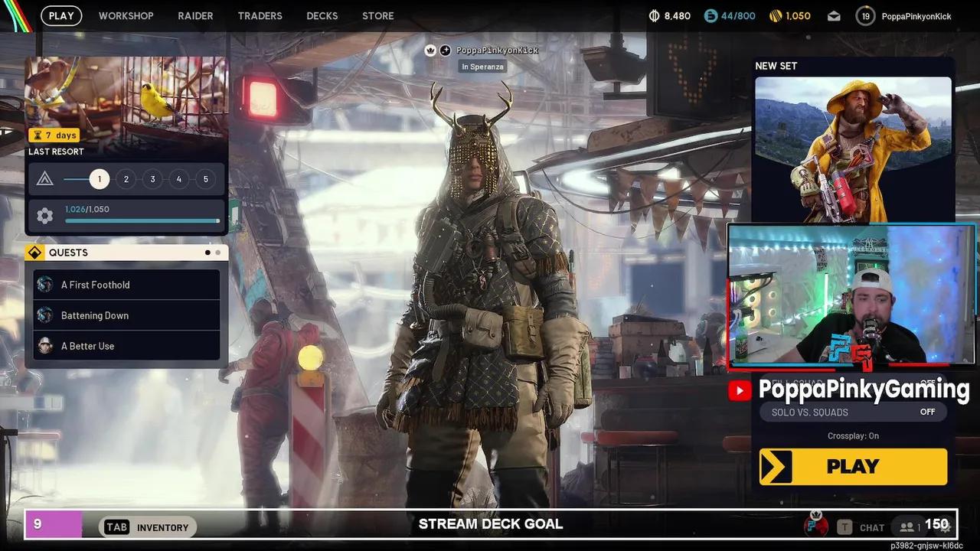Open the A First Foothold quest
Screen dimensions: 980x551
pyautogui.click(x=127, y=285)
